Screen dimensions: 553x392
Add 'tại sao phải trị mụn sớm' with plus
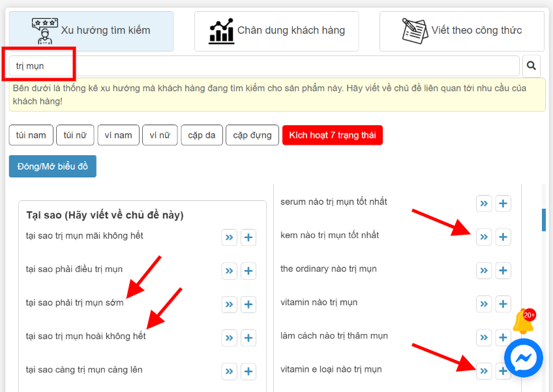click(x=248, y=305)
